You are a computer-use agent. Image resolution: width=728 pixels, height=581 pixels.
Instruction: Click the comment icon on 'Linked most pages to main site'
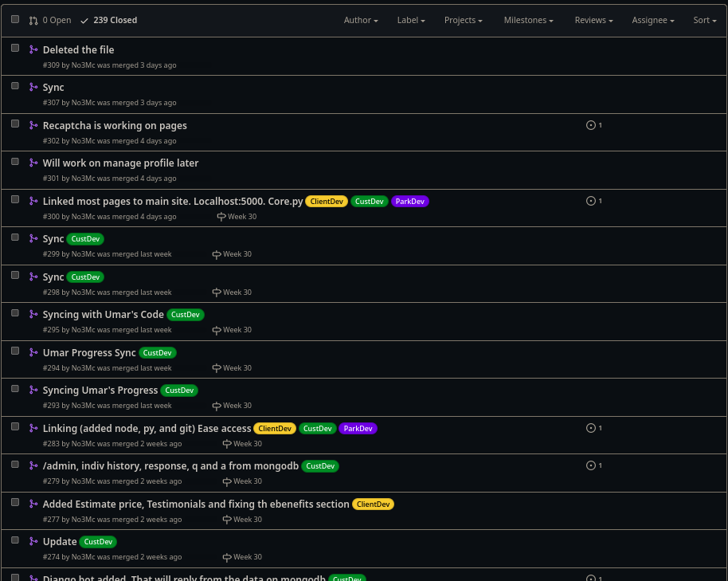click(x=591, y=200)
